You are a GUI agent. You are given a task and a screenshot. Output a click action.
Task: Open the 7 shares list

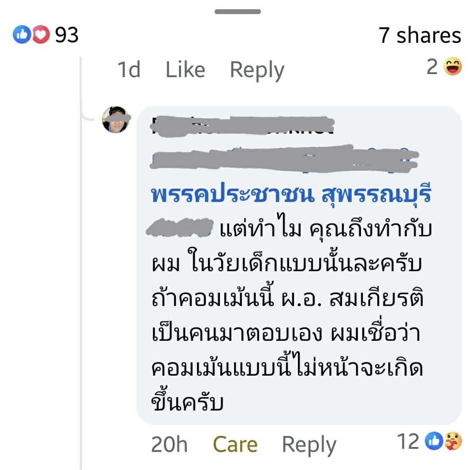point(420,35)
